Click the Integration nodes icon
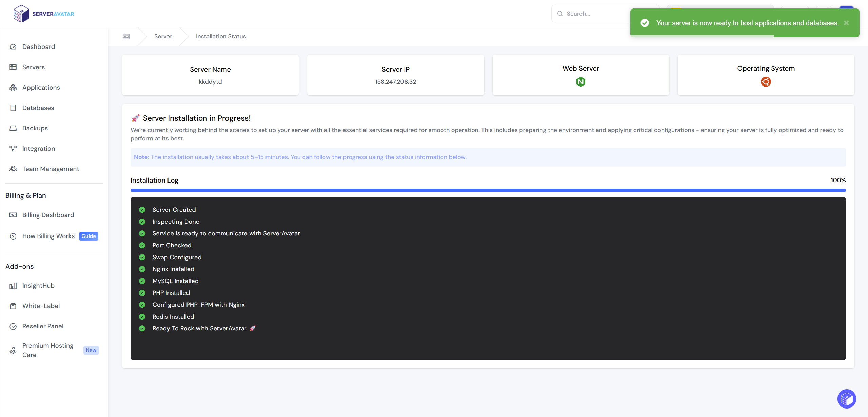Image resolution: width=868 pixels, height=417 pixels. click(13, 149)
